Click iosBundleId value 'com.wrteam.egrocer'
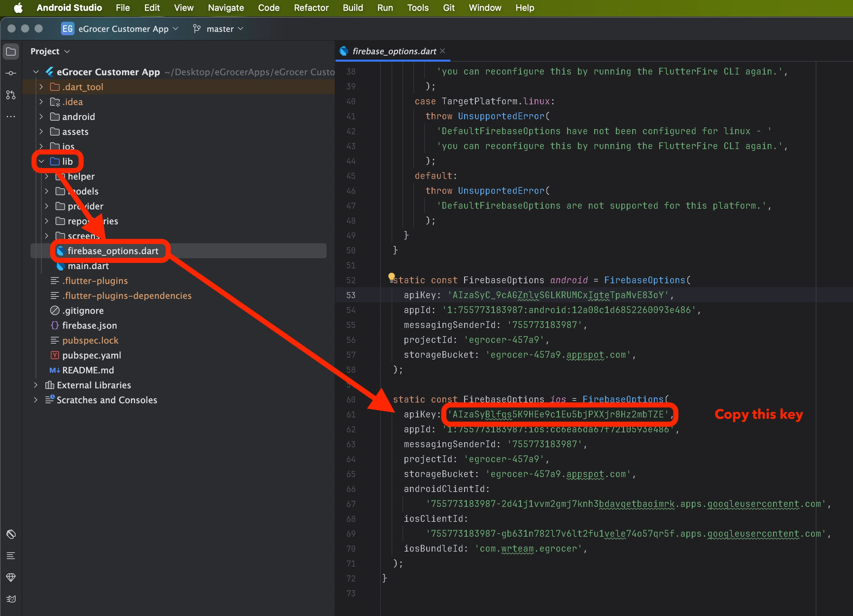 (528, 549)
